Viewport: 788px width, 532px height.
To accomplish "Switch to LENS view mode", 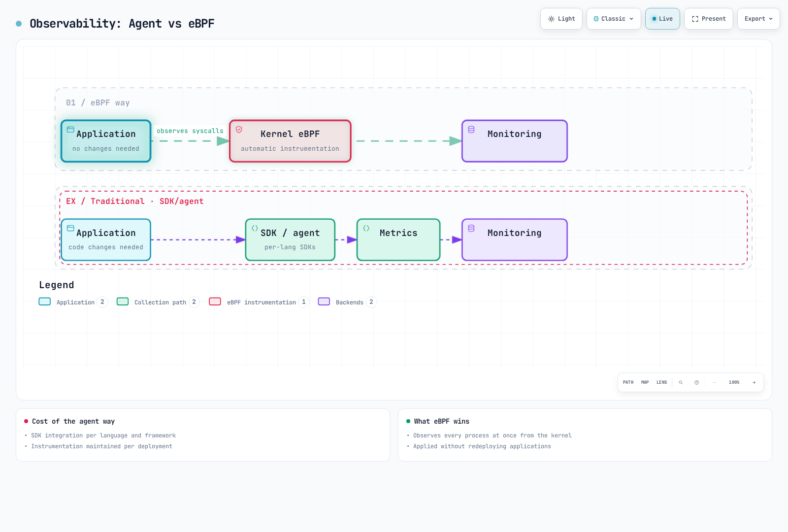I will [661, 382].
